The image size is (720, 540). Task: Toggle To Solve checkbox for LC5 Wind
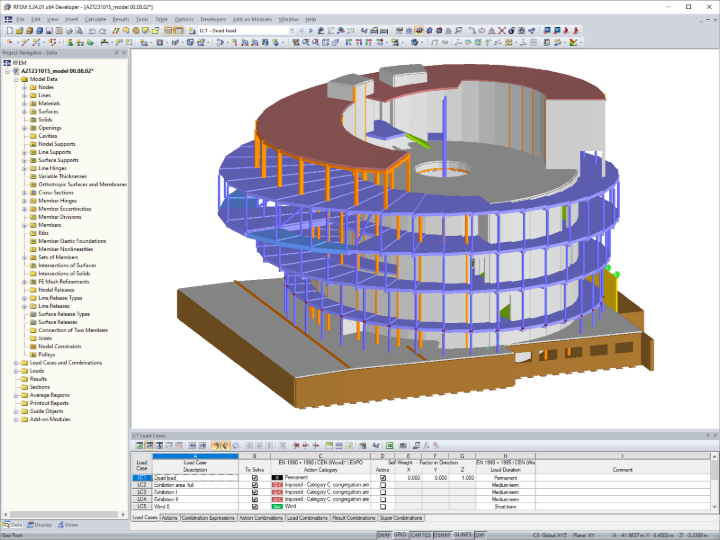pos(255,506)
